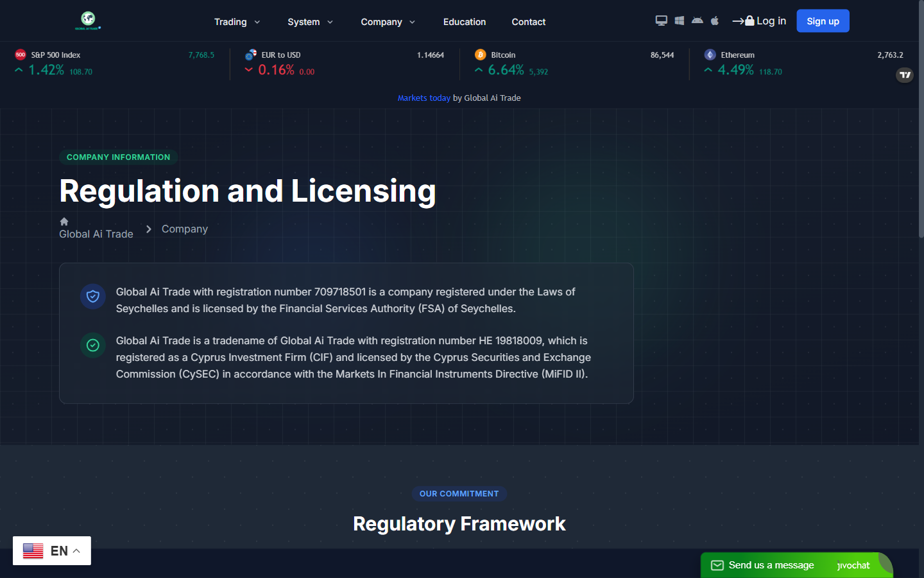Viewport: 924px width, 578px height.
Task: Click the S&P 500 Index ticker
Action: click(115, 63)
